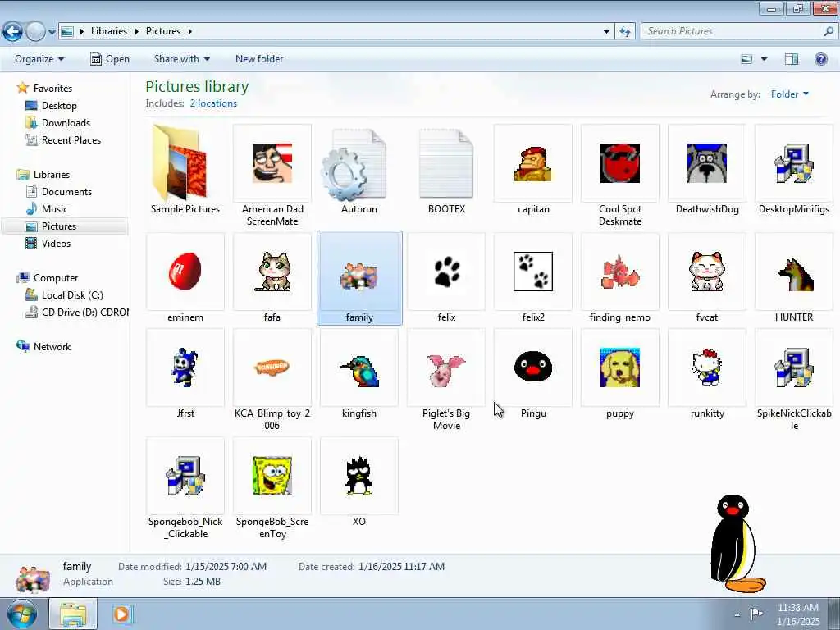The width and height of the screenshot is (840, 630).
Task: Open the recent pages dropdown arrow
Action: (x=52, y=32)
